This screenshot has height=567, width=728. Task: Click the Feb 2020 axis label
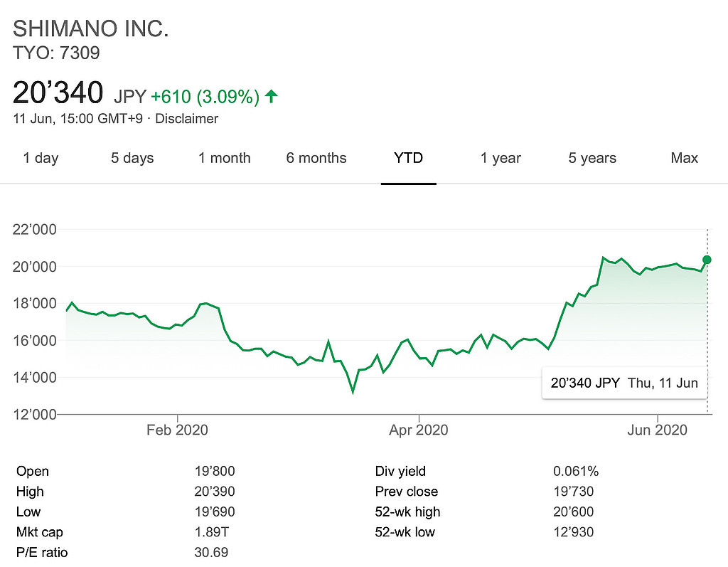177,430
